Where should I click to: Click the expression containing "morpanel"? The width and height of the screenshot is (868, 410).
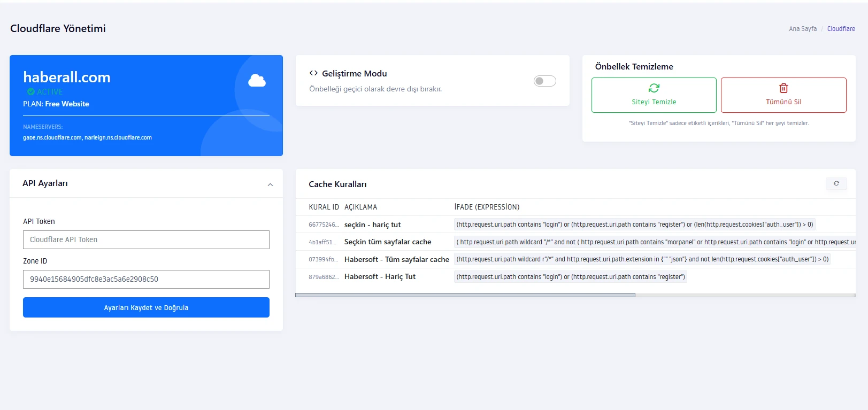[x=655, y=242]
